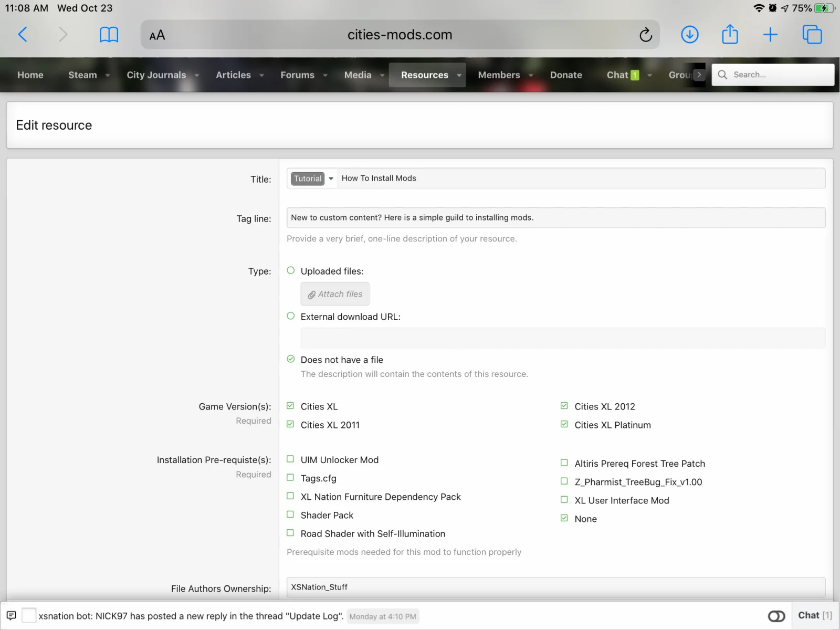Edit the How To Install Mods title field
This screenshot has height=630, width=840.
pos(581,178)
